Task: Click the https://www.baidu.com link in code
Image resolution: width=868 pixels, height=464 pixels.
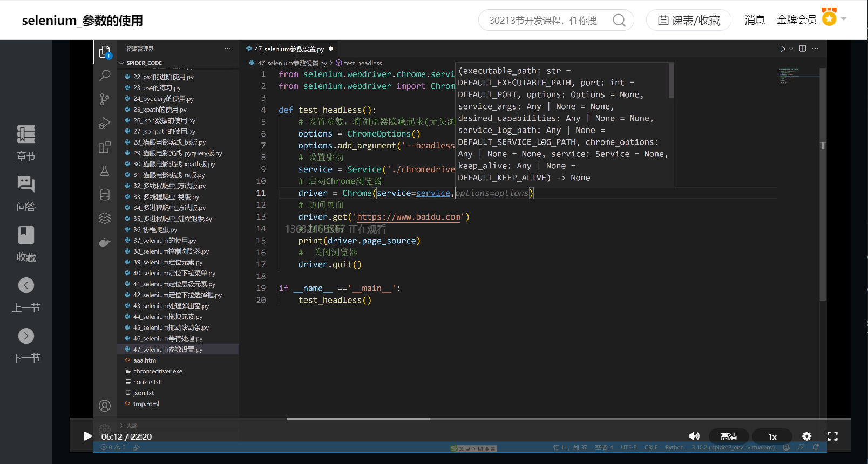Action: point(409,217)
